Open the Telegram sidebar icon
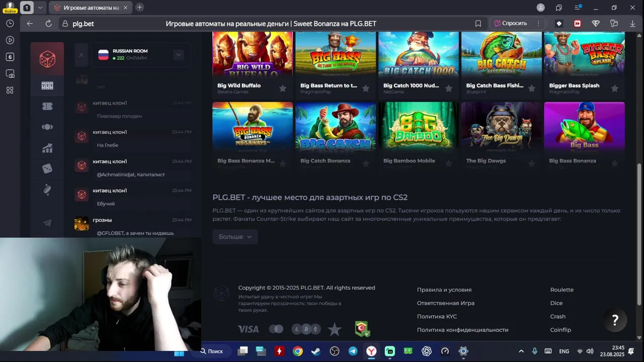Viewport: 644px width, 362px height. point(47,223)
